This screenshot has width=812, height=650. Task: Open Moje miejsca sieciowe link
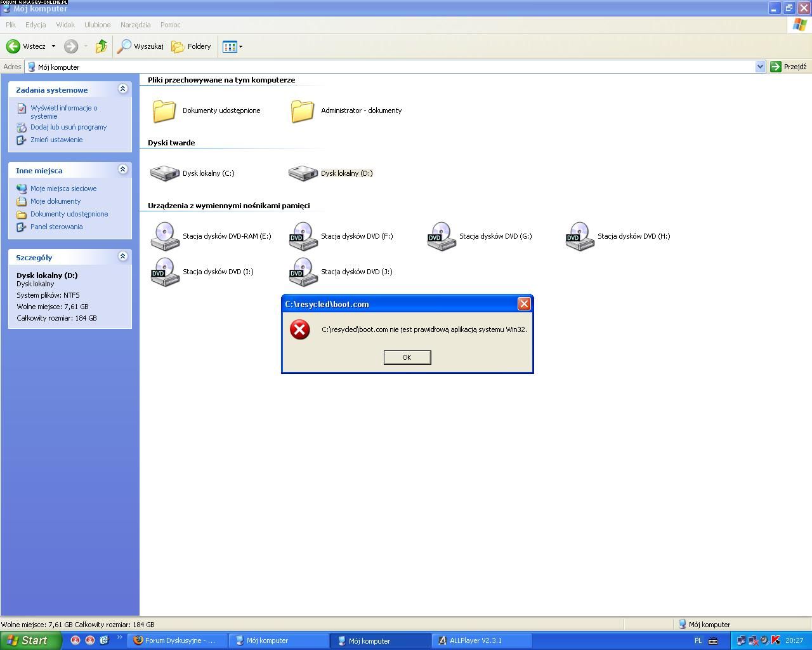(x=63, y=189)
